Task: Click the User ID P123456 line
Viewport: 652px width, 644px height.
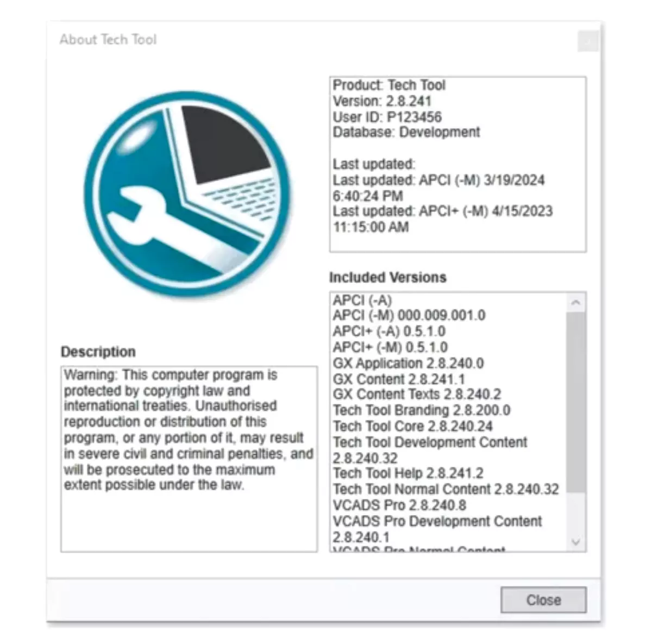Action: coord(387,117)
